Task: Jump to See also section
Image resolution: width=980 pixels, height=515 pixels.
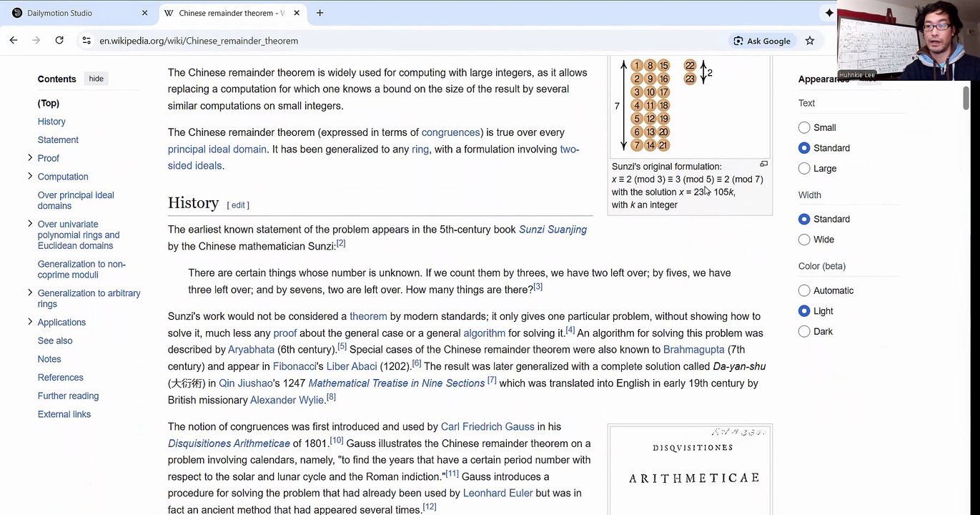Action: pos(55,340)
